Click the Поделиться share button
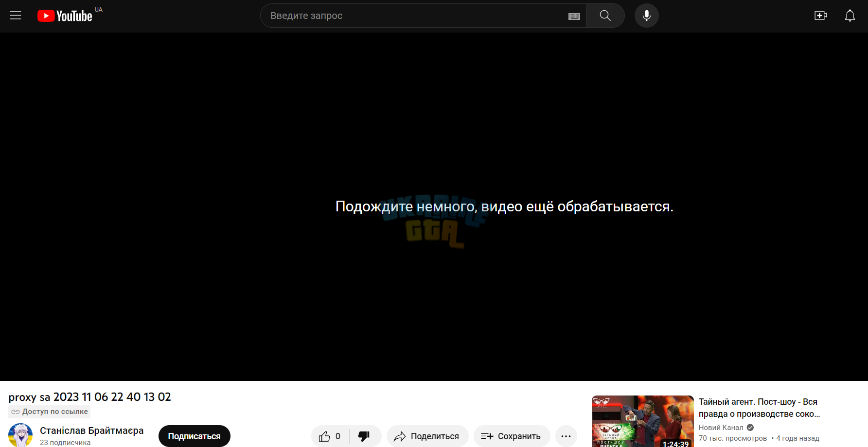Viewport: 868px width, 447px height. point(427,436)
